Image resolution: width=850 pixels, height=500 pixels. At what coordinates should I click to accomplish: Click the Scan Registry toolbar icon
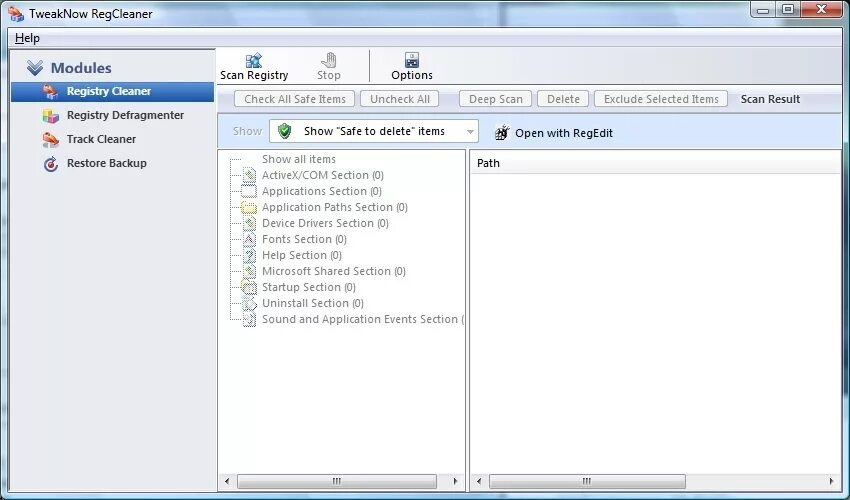click(254, 60)
